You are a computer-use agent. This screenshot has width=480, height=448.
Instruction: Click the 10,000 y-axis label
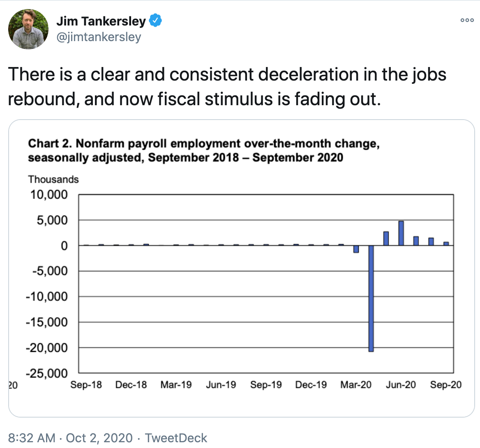click(49, 194)
